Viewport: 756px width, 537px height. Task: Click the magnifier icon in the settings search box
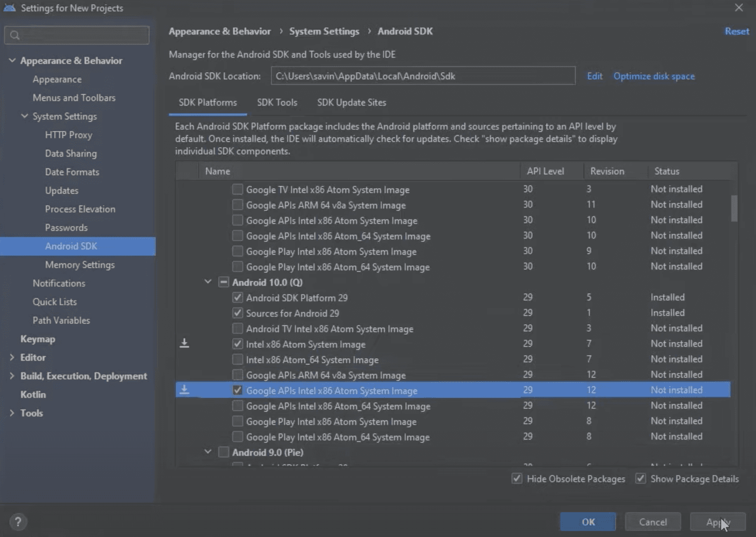point(15,35)
